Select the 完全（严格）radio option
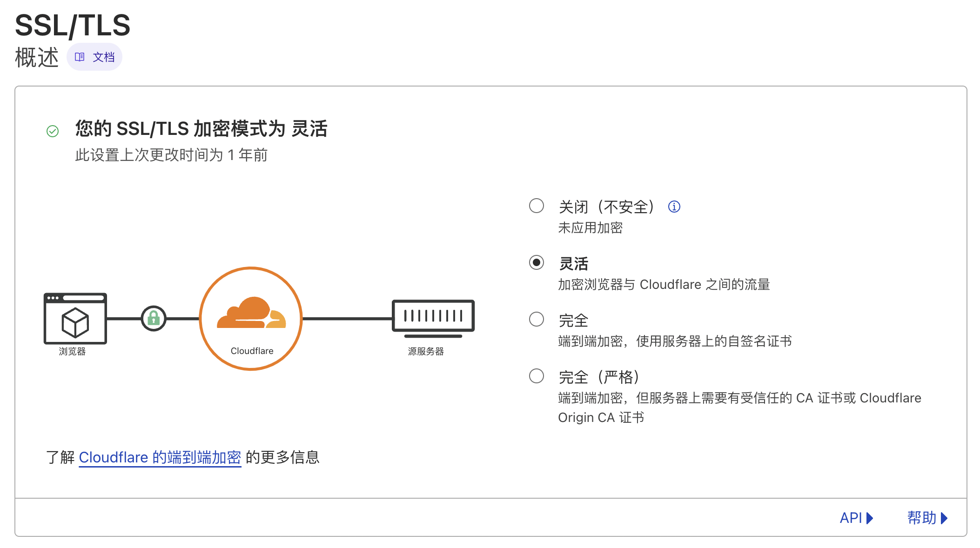Screen dimensions: 980x548 537,376
